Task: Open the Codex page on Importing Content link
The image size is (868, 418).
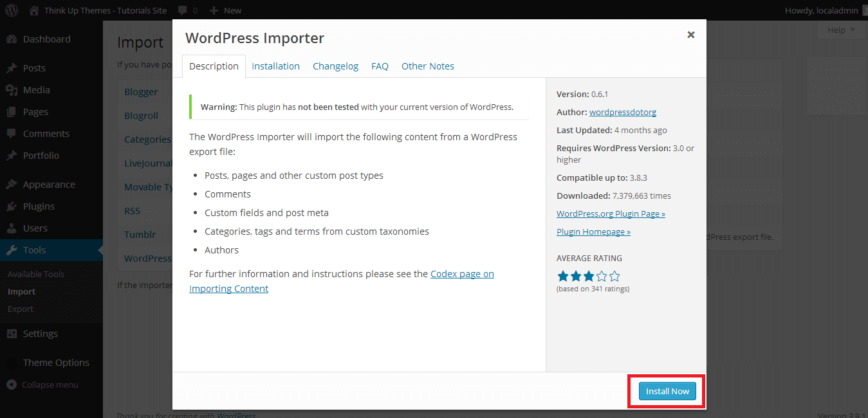Action: [x=342, y=281]
